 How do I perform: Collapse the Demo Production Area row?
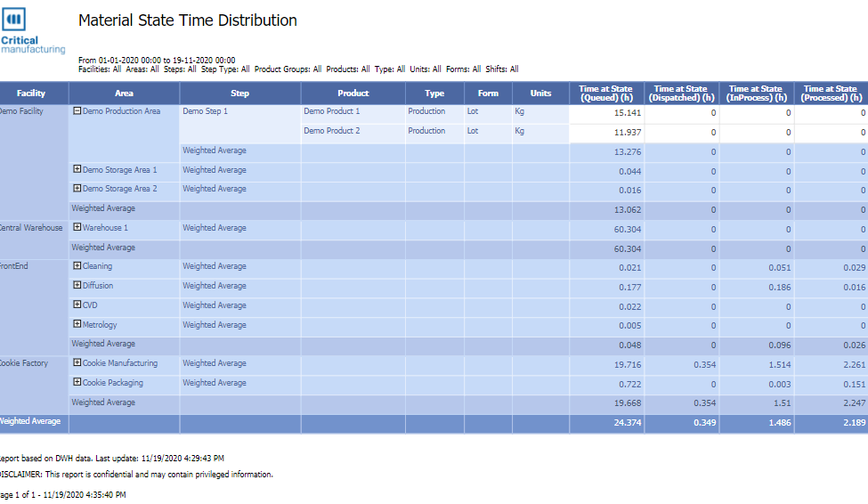tap(77, 111)
